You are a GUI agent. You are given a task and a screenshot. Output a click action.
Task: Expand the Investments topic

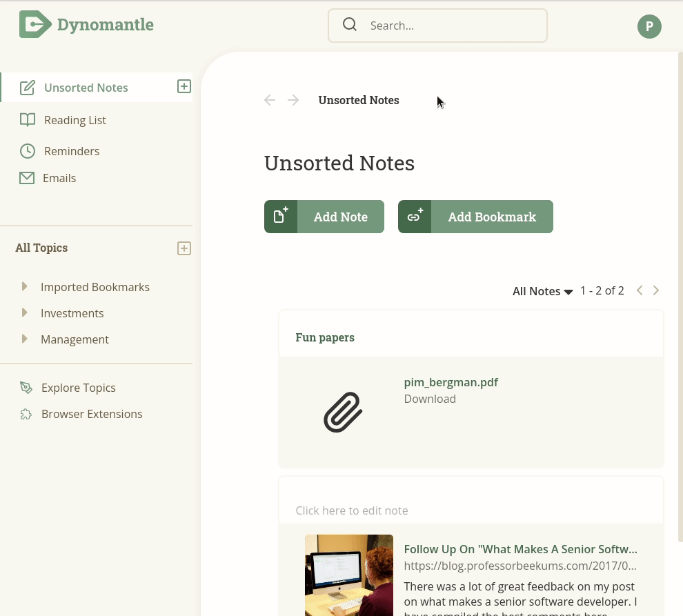coord(24,312)
